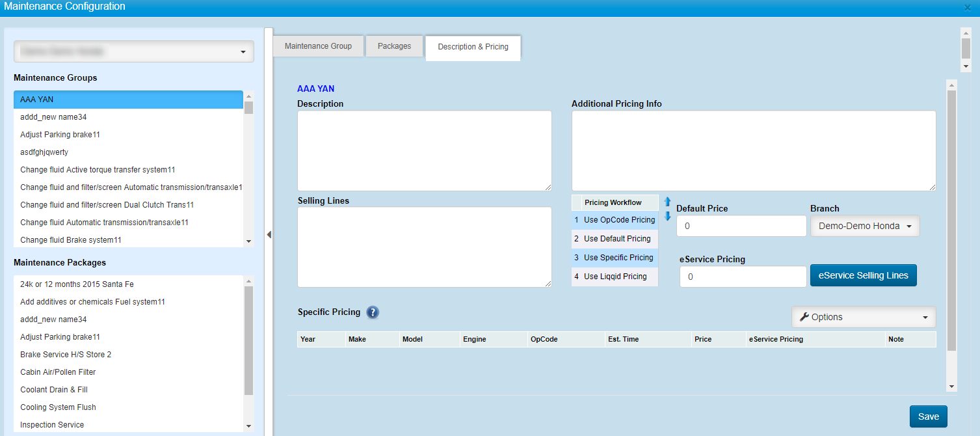Open eService Selling Lines
The image size is (980, 436).
point(863,275)
